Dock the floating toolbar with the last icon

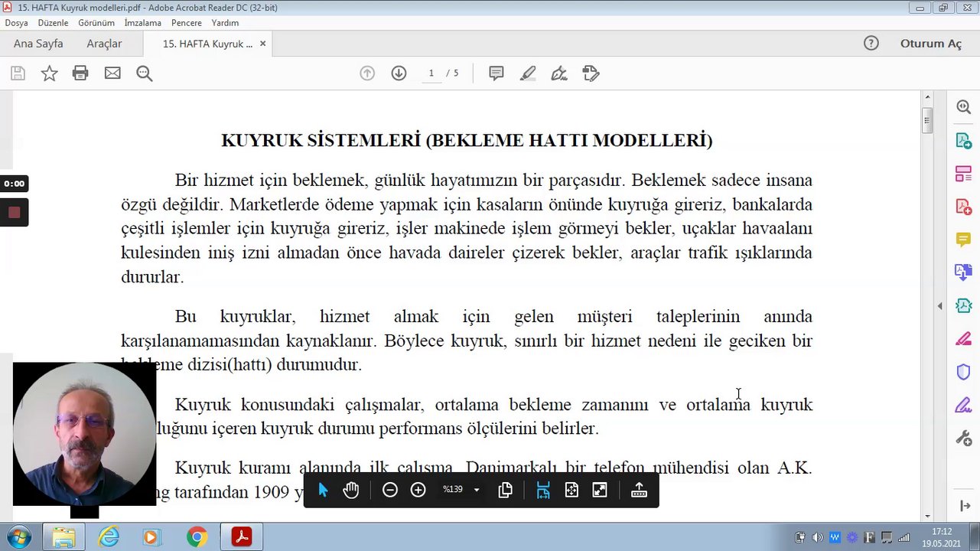point(639,490)
